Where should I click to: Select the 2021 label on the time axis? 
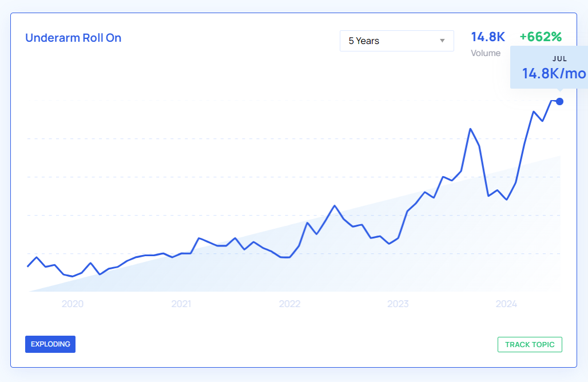pyautogui.click(x=181, y=304)
